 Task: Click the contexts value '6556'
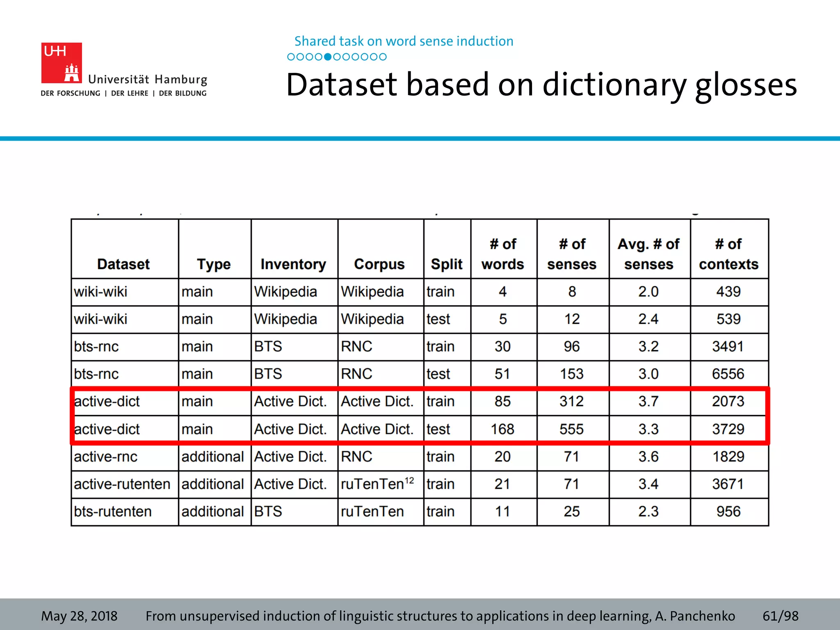tap(728, 374)
